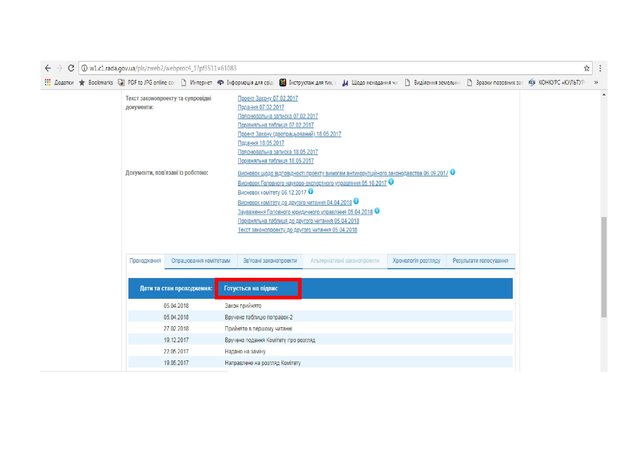This screenshot has height=453, width=640.
Task: Open the Щодо ненадання bookmark
Action: 370,82
